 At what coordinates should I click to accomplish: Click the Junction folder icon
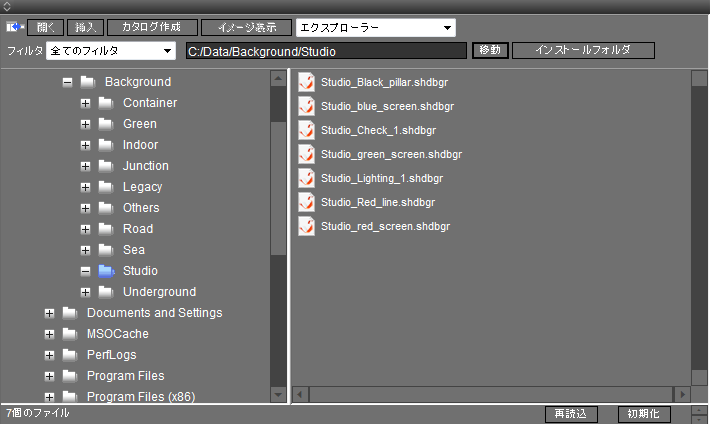click(106, 166)
